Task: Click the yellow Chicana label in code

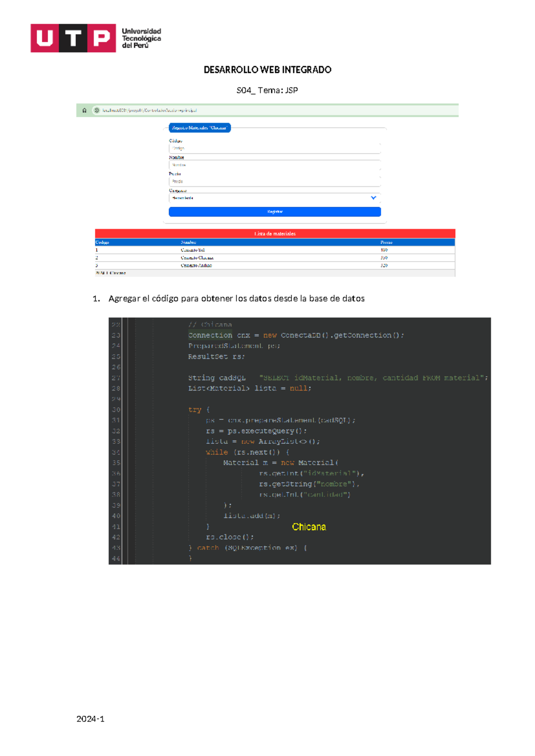Action: pyautogui.click(x=309, y=527)
